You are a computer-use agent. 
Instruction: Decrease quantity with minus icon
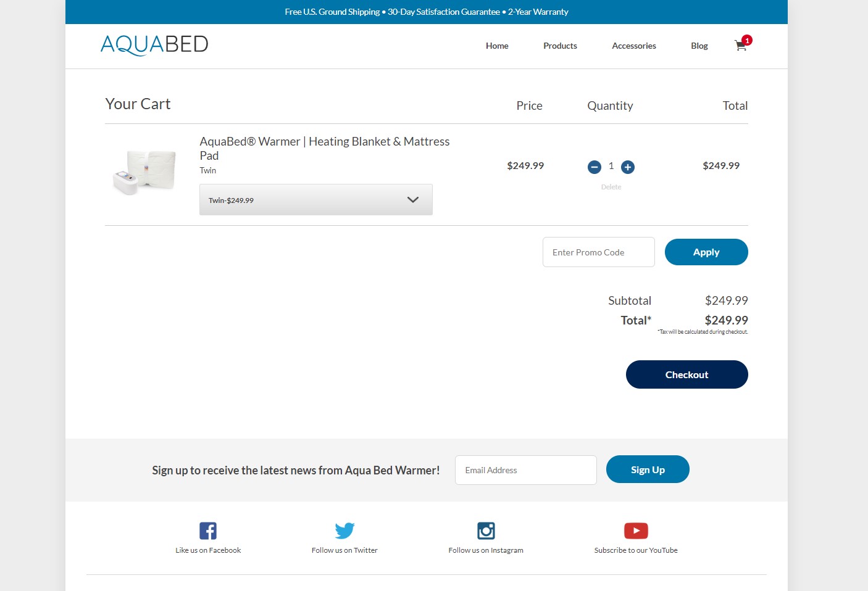pyautogui.click(x=595, y=167)
